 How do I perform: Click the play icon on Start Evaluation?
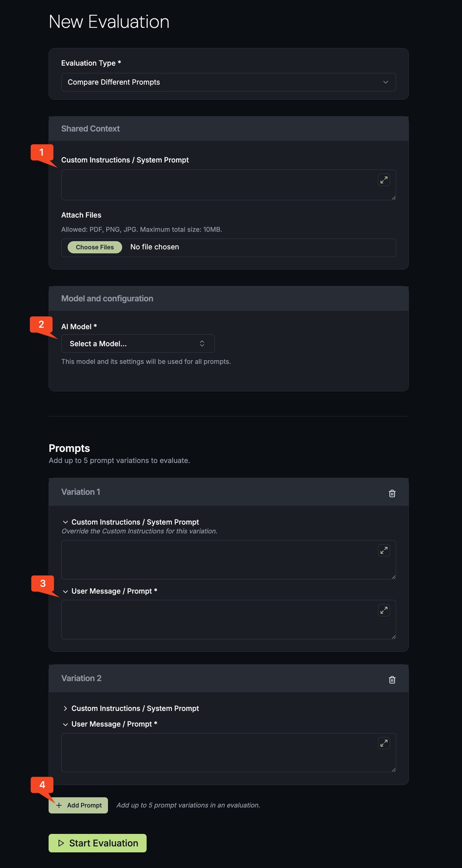point(61,843)
